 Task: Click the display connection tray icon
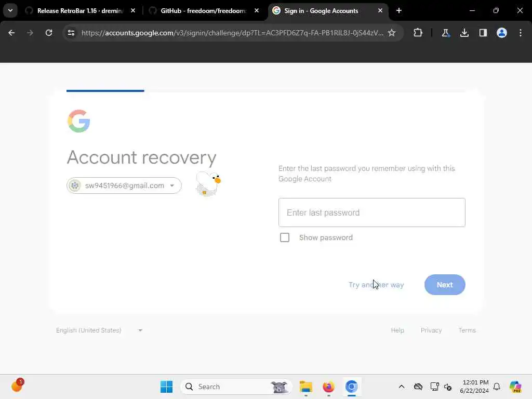(434, 387)
